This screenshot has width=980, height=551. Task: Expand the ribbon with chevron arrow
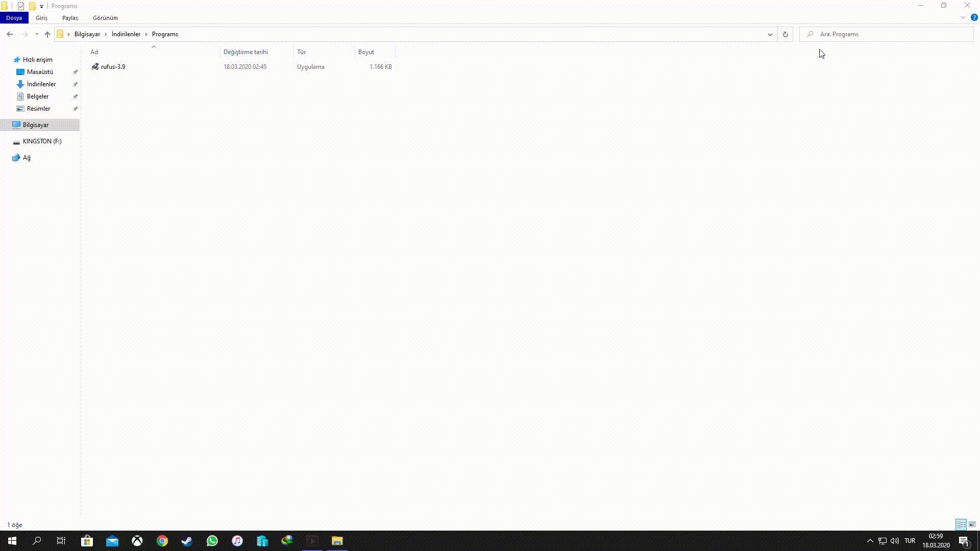point(963,17)
